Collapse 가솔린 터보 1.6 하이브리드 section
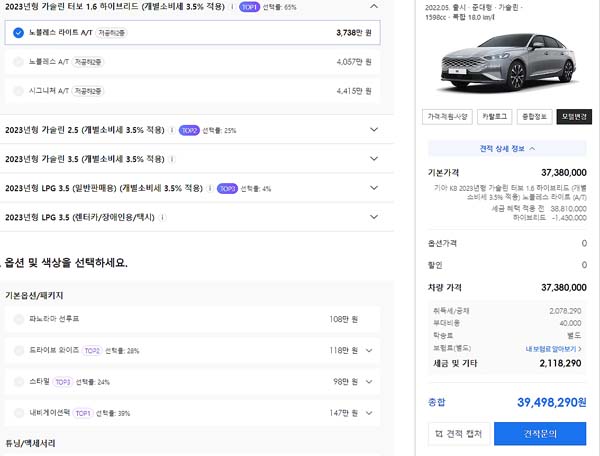 pyautogui.click(x=374, y=7)
